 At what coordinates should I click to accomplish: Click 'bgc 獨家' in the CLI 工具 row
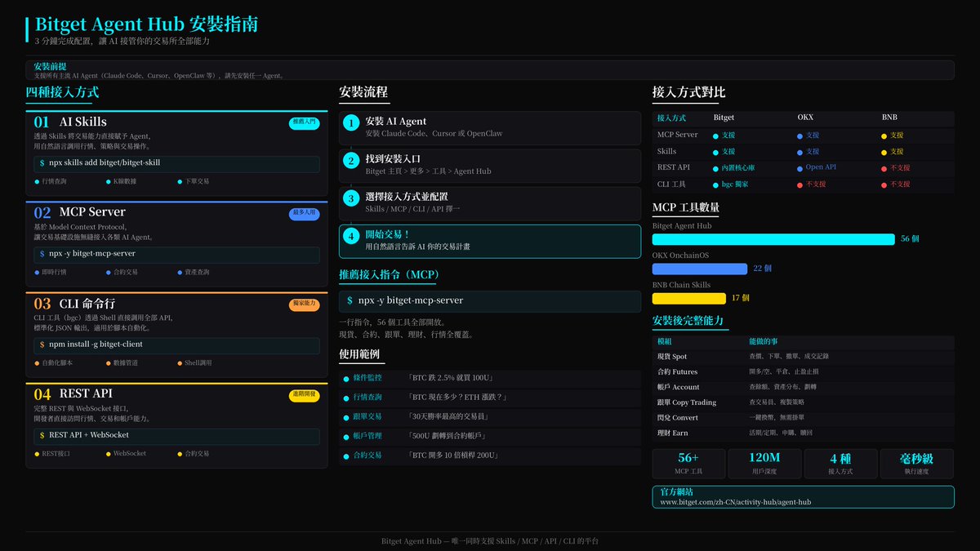[734, 184]
